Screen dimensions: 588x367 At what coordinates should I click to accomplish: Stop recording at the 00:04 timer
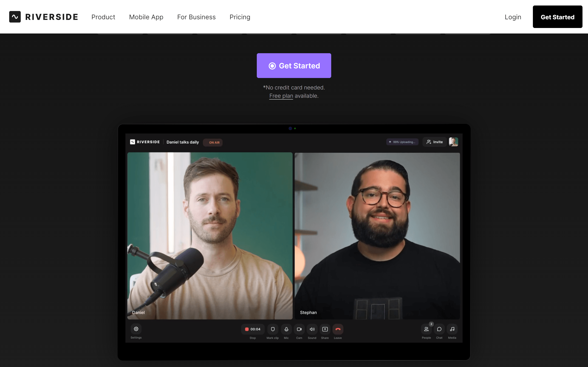[252, 329]
